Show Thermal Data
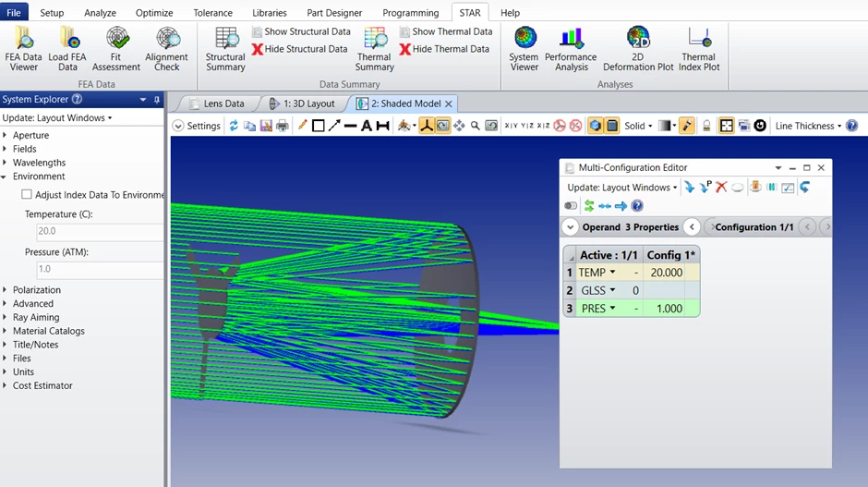Image resolution: width=868 pixels, height=487 pixels. [x=446, y=31]
